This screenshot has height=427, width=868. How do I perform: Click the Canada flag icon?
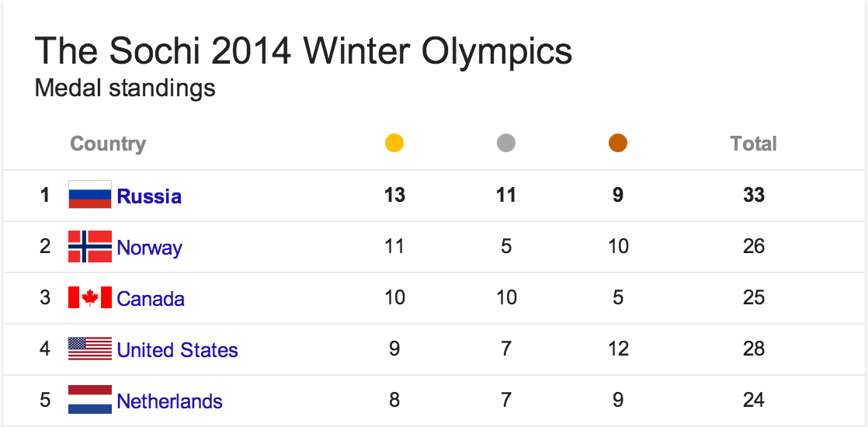tap(90, 297)
